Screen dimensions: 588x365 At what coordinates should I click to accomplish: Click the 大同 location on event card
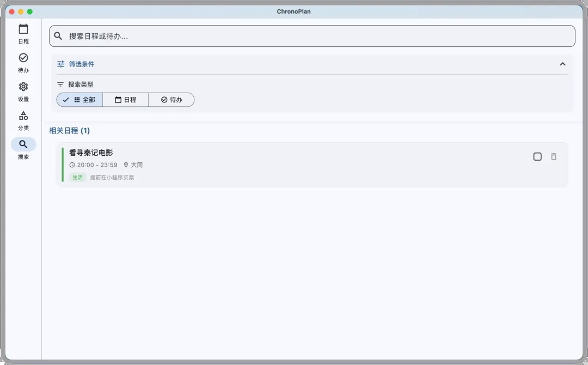pos(136,165)
